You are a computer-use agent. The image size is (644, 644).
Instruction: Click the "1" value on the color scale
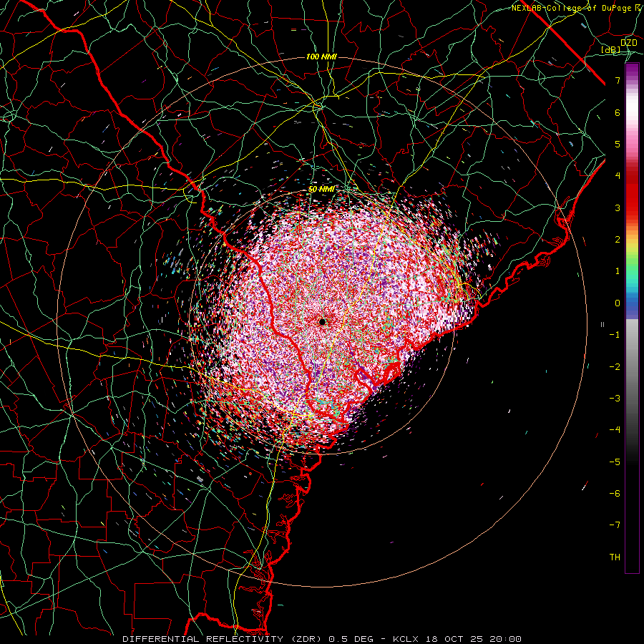(x=618, y=271)
